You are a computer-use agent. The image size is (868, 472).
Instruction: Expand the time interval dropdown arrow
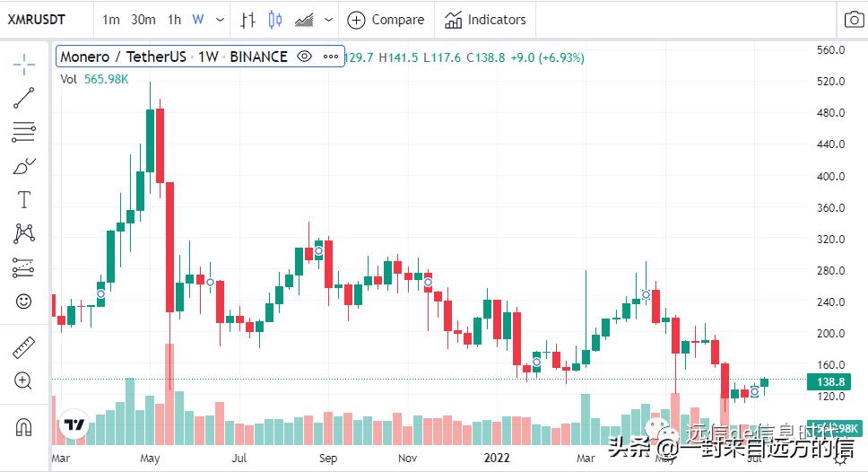220,20
